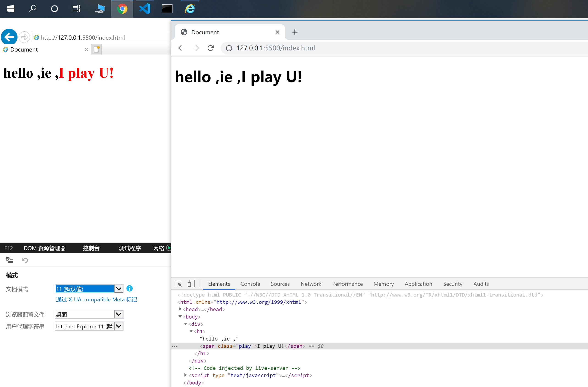Click the X-UA-compatible Meta 标记 link
The width and height of the screenshot is (588, 387).
pyautogui.click(x=96, y=299)
